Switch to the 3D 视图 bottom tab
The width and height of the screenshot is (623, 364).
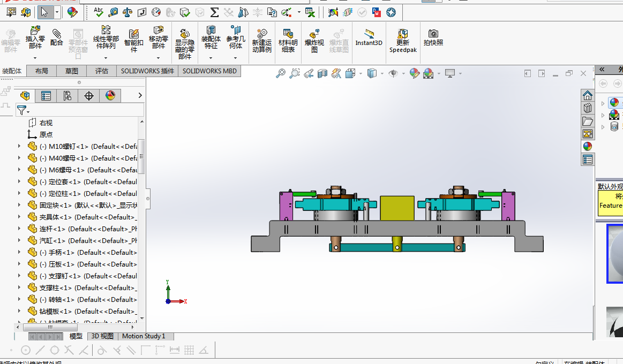coord(102,336)
